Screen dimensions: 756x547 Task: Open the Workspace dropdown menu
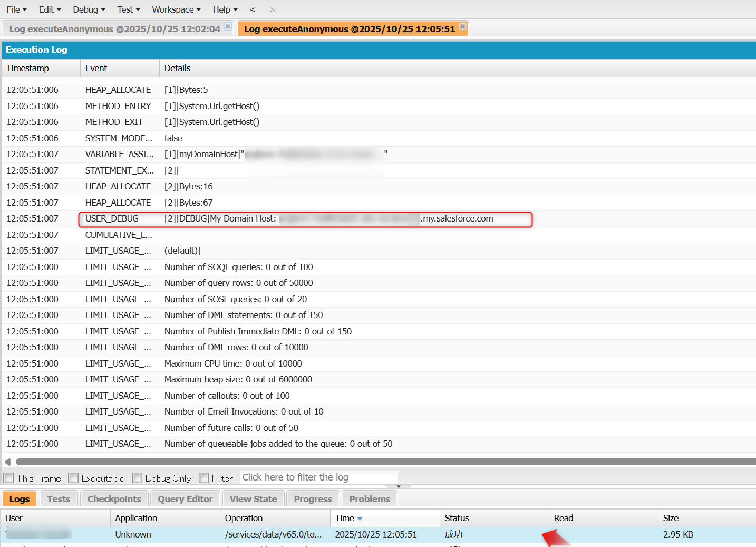(176, 9)
